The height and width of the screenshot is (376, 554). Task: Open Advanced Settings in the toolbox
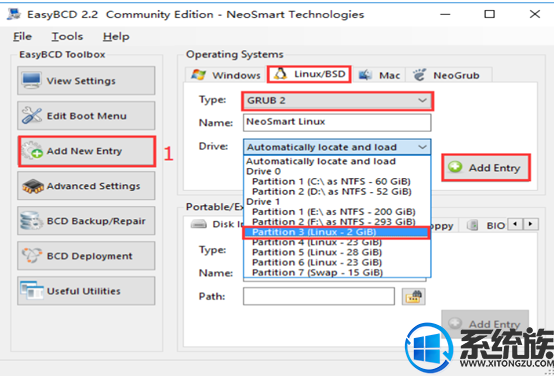(x=86, y=186)
